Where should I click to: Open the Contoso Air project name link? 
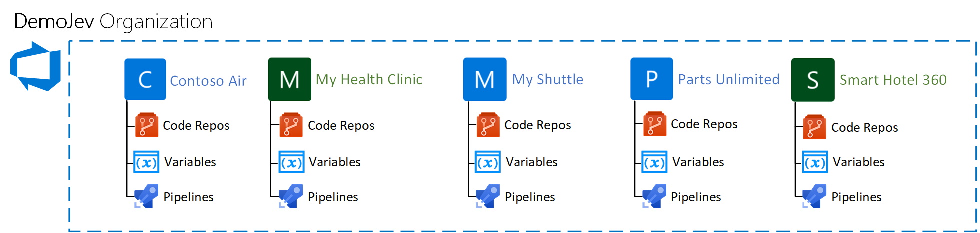click(208, 81)
